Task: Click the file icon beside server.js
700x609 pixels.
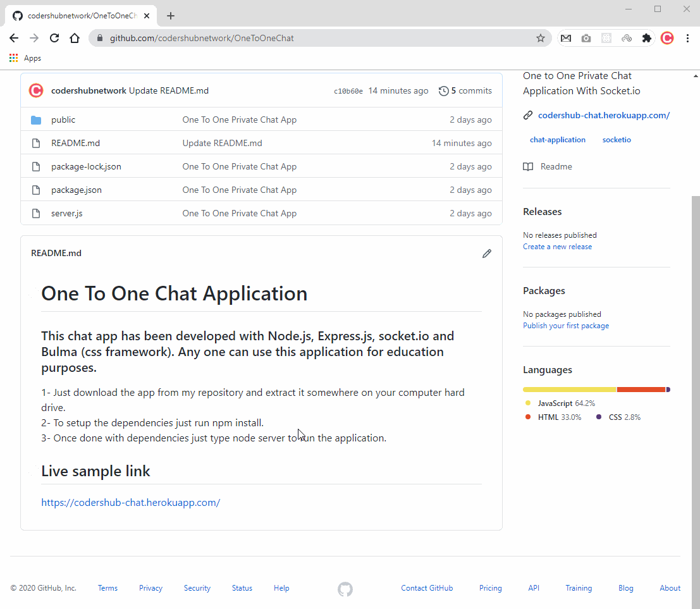Action: (36, 213)
